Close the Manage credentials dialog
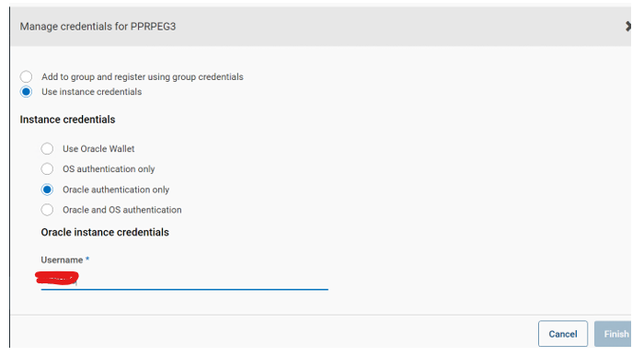 coord(628,27)
